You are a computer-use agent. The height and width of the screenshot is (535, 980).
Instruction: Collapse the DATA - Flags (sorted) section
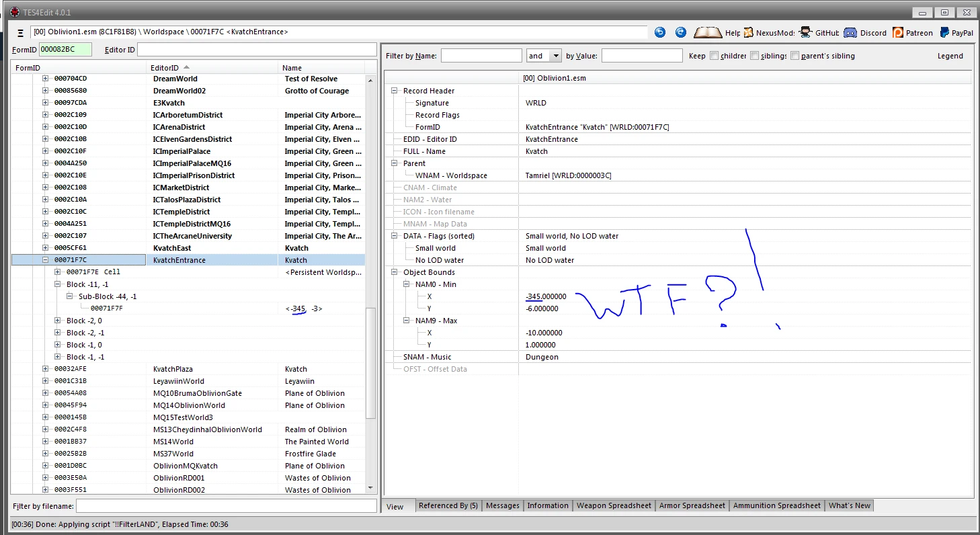click(x=395, y=236)
